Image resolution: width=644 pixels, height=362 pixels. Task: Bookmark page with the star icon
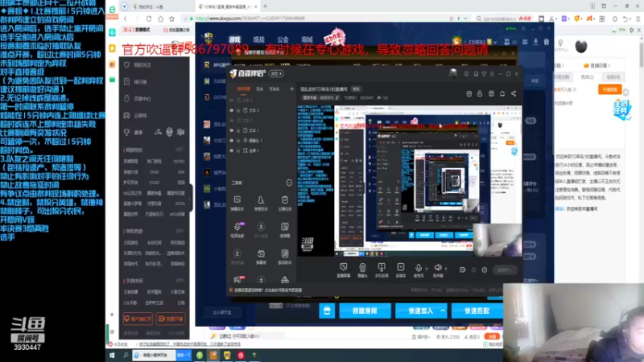click(x=171, y=19)
